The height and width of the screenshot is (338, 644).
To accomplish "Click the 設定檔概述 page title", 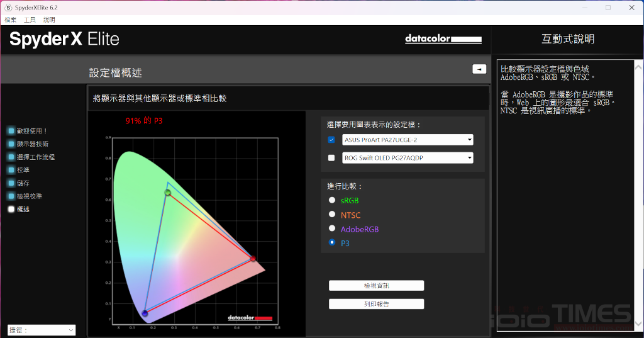I will (116, 73).
